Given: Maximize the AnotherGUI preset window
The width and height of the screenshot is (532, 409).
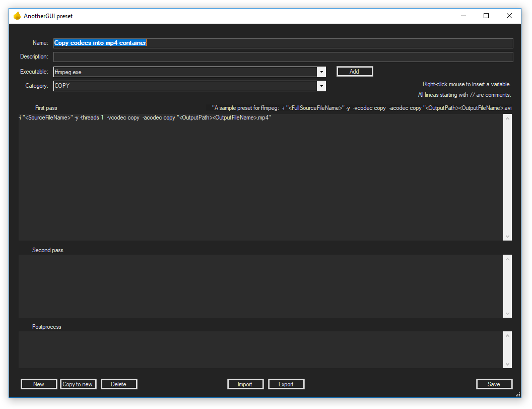Looking at the screenshot, I should coord(486,16).
